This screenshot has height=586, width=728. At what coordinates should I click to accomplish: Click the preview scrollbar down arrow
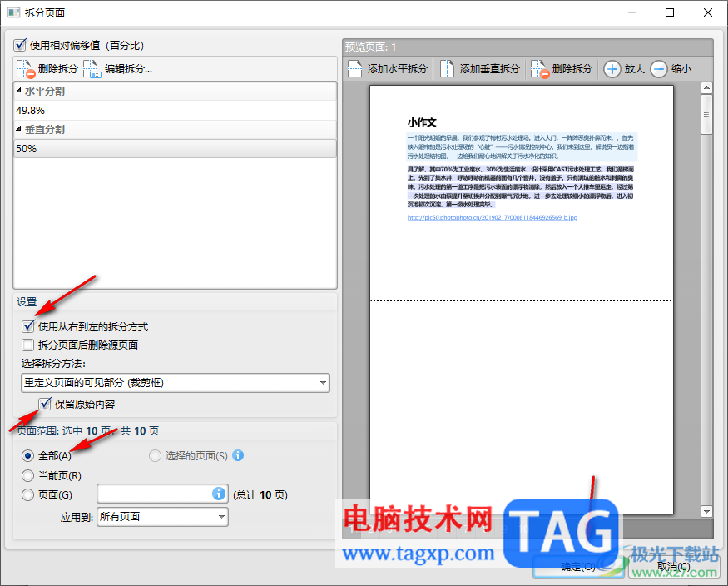click(706, 512)
